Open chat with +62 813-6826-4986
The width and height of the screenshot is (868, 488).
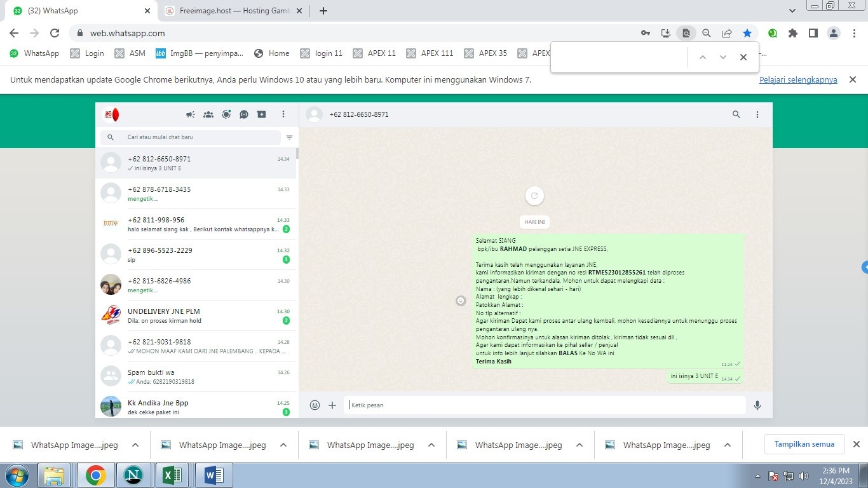(x=196, y=285)
